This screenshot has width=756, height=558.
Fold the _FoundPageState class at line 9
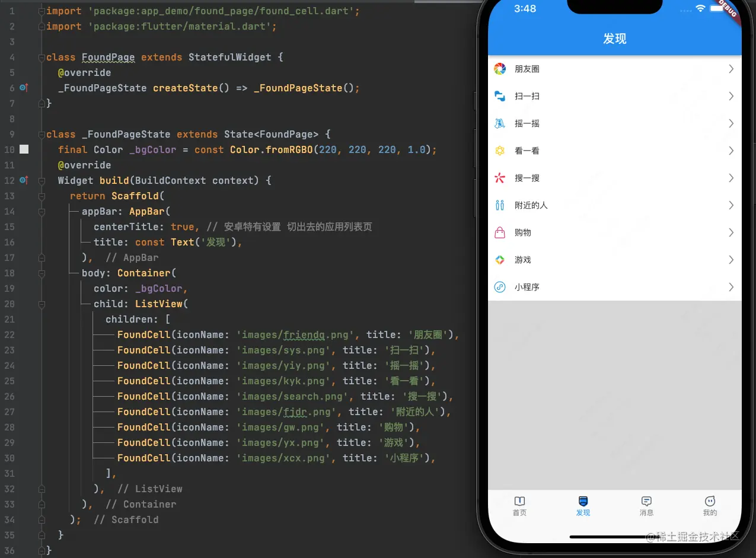coord(42,134)
